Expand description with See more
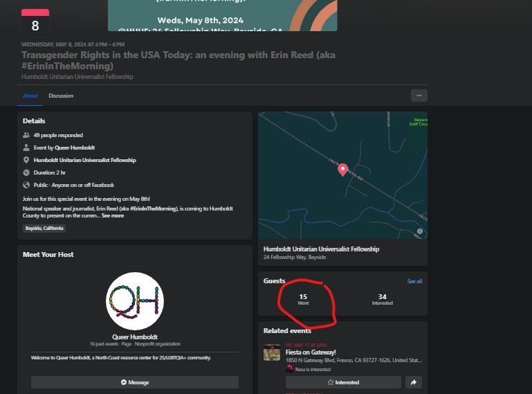Viewport: 532px width, 394px height. pyautogui.click(x=113, y=215)
